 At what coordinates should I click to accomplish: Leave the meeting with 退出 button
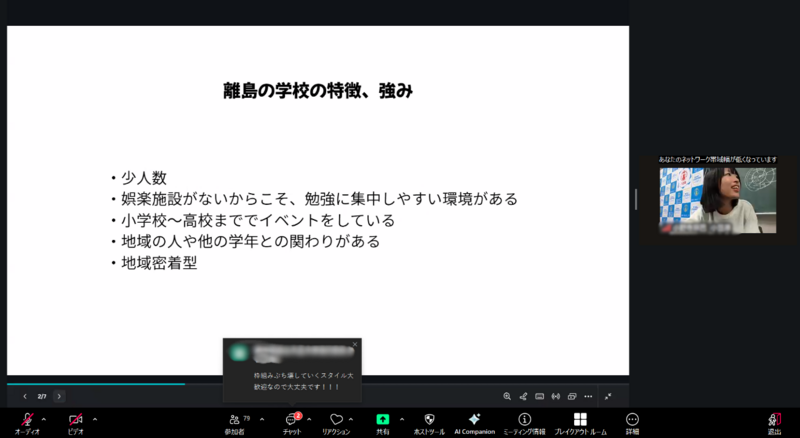coord(774,420)
